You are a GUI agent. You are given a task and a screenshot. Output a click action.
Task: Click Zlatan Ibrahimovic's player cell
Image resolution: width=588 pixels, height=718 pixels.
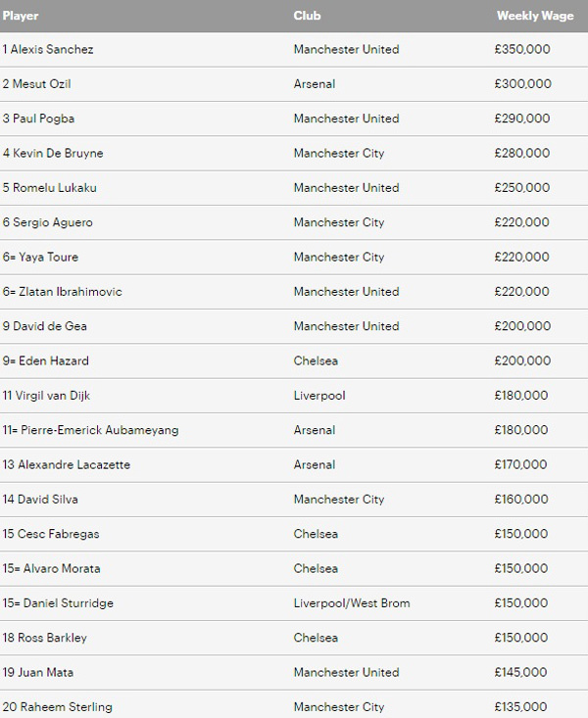67,292
